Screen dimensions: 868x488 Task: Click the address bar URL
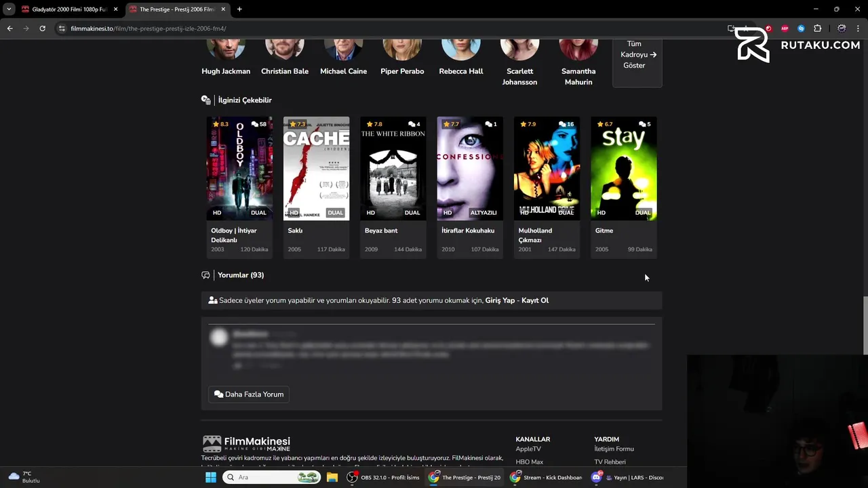(149, 28)
